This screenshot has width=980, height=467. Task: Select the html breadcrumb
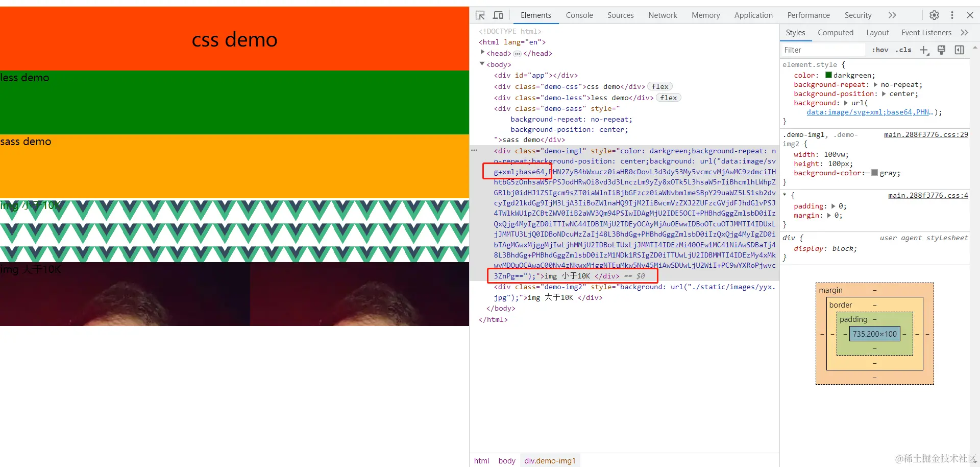point(481,460)
